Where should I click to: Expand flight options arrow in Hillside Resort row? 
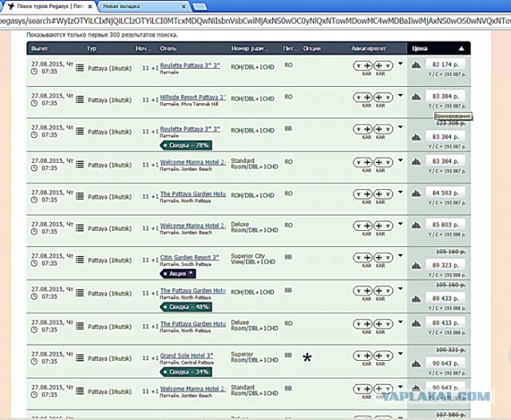coord(401,96)
